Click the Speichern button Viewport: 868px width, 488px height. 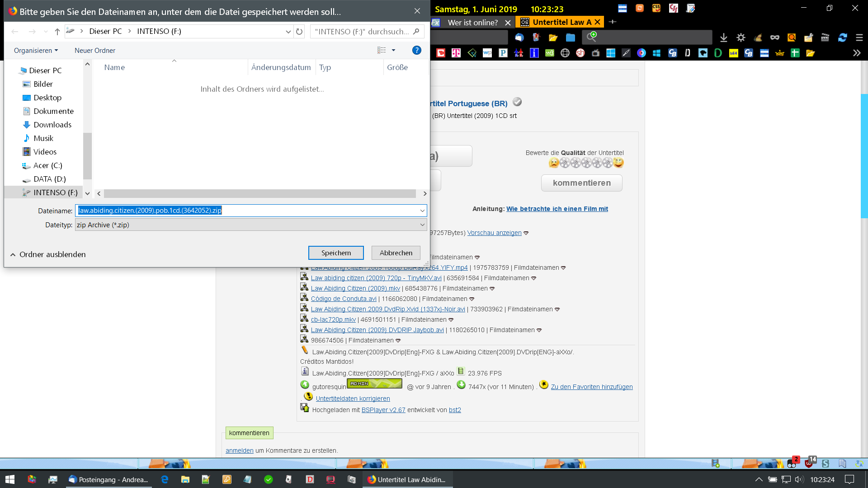335,253
